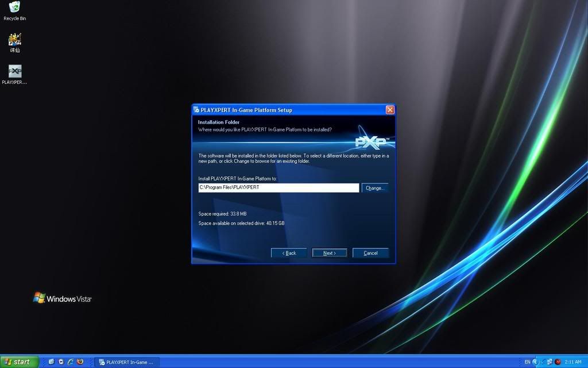
Task: Cancel the PLAYXPERT installation
Action: pos(370,253)
